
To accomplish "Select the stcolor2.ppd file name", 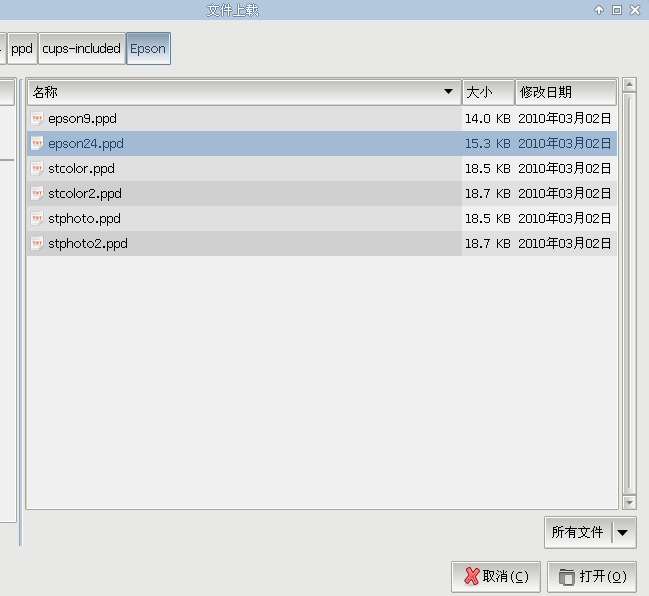I will pos(85,194).
